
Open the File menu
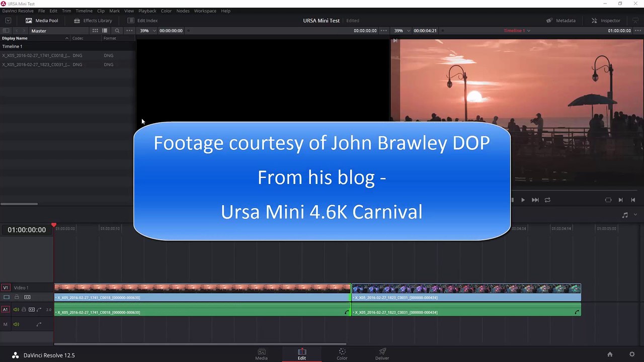click(42, 11)
